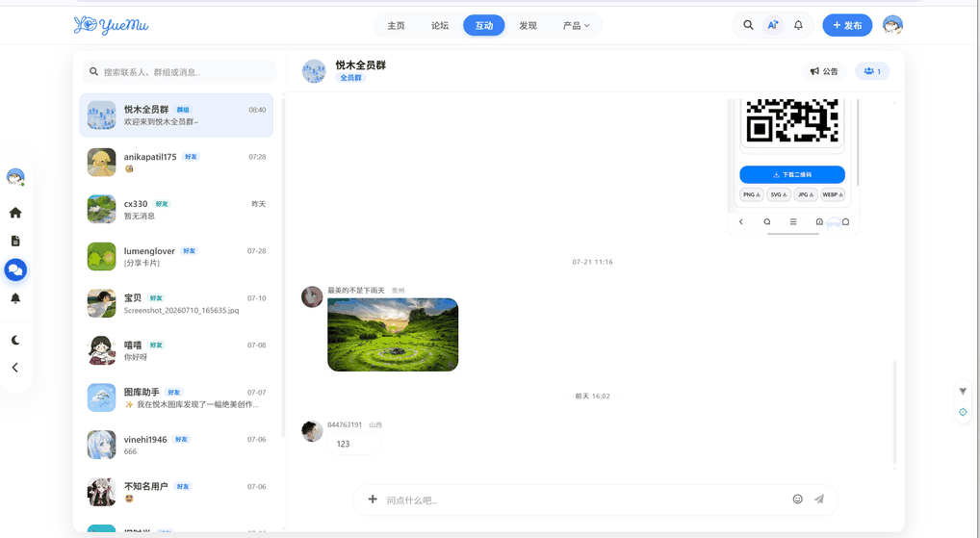The width and height of the screenshot is (980, 538).
Task: Open chat with vinehi1946
Action: pos(176,445)
